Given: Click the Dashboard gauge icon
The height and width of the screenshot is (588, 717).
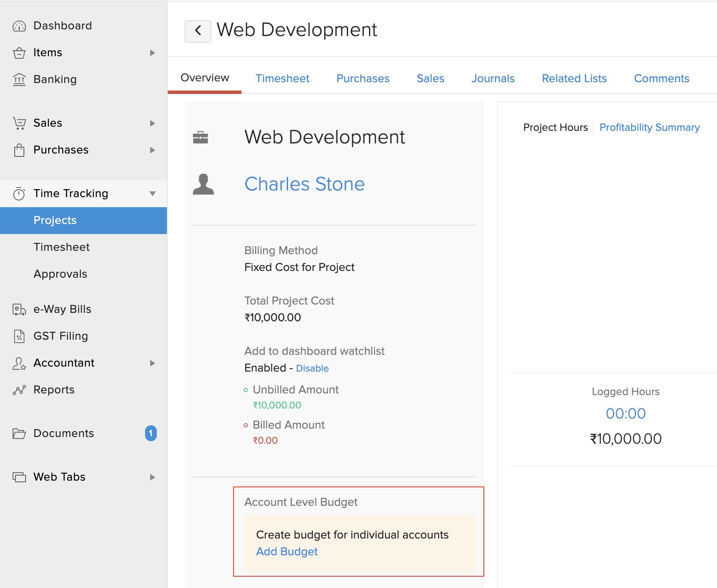Looking at the screenshot, I should coord(19,26).
